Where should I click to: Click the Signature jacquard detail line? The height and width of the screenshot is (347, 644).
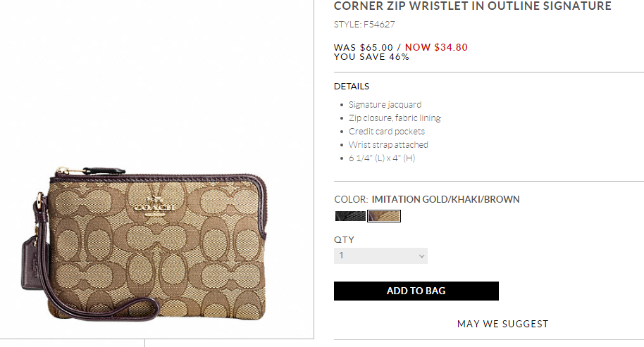[385, 105]
